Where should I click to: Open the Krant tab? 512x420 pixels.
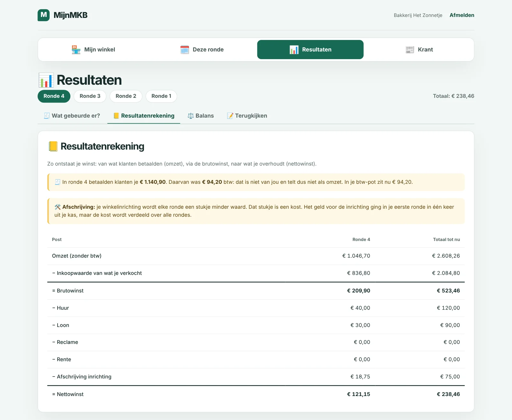coord(419,50)
